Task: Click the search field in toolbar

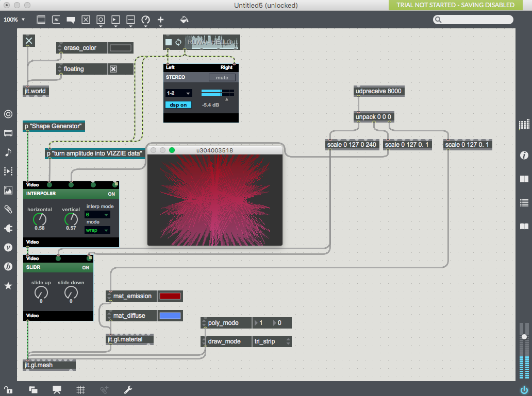Action: click(x=473, y=20)
